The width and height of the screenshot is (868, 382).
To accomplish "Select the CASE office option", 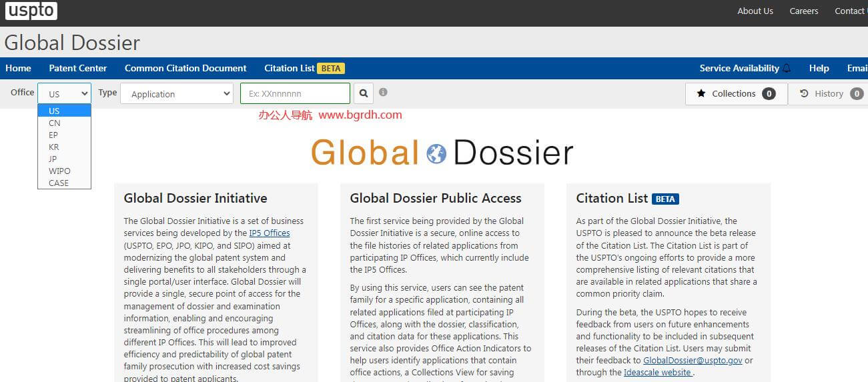I will point(59,183).
